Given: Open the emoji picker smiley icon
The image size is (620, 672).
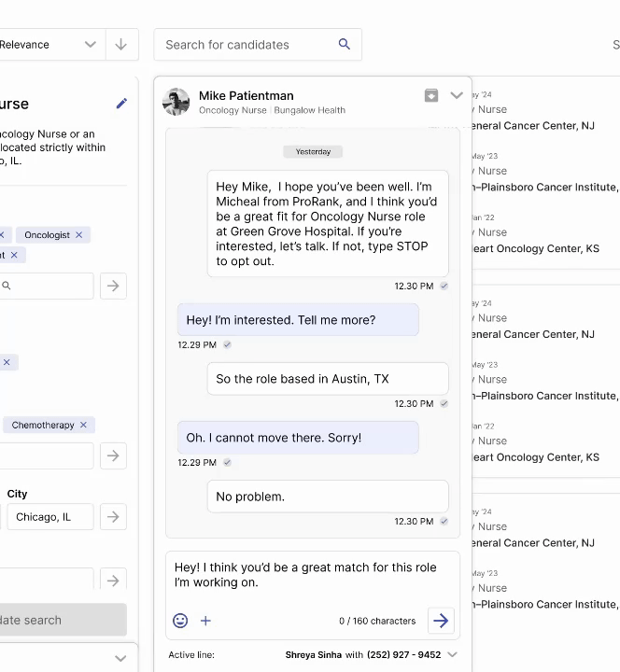Looking at the screenshot, I should (x=180, y=621).
